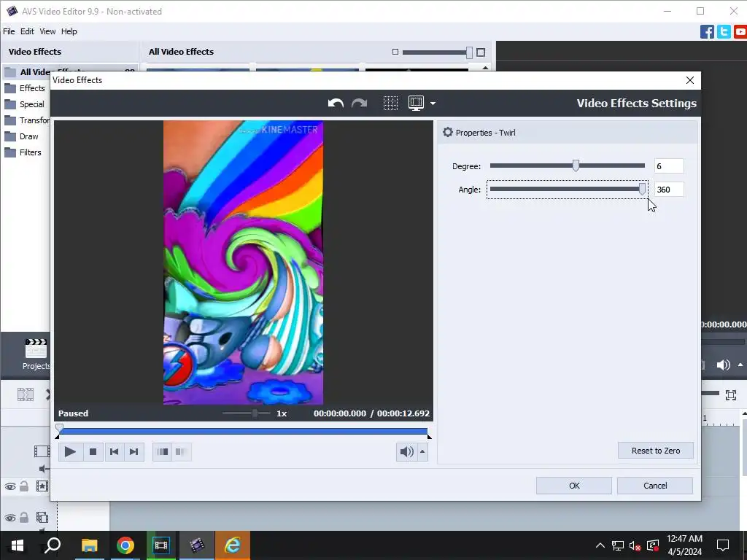Select the Effects folder in sidebar

[26, 88]
